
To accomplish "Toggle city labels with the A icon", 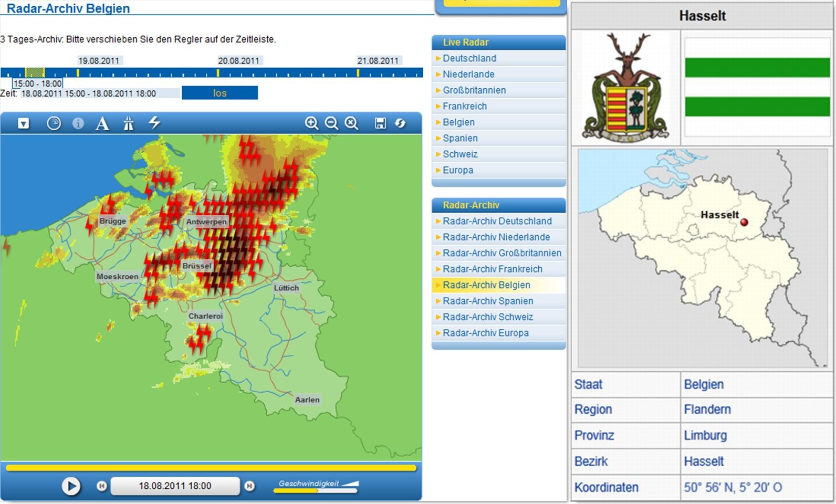I will (x=102, y=123).
